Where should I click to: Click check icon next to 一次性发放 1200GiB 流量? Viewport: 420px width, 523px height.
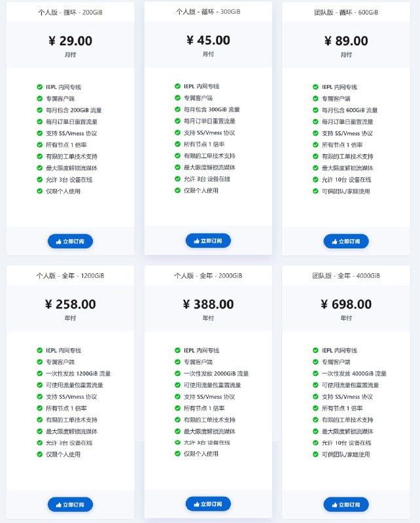coord(40,373)
